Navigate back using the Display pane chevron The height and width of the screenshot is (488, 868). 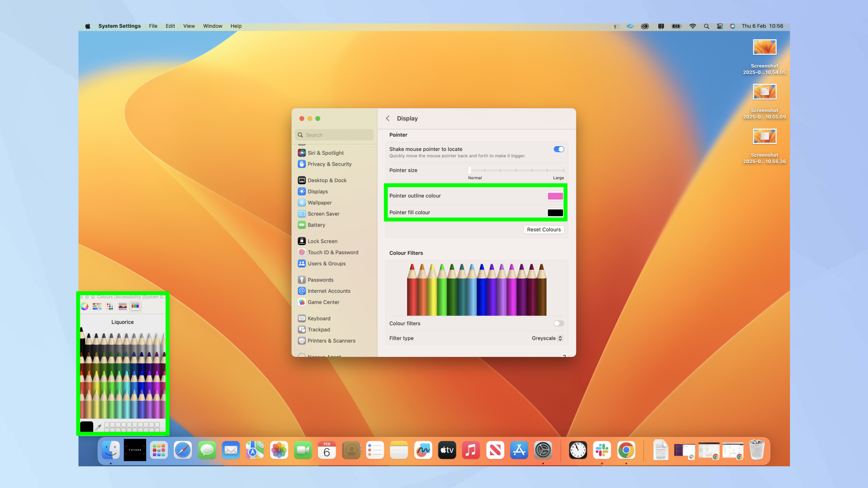pos(388,118)
